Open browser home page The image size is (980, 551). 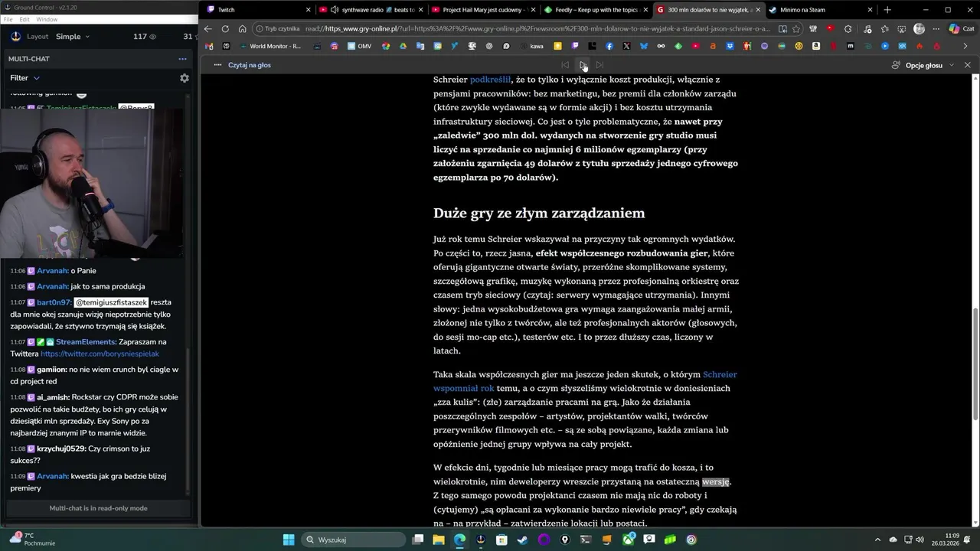(x=242, y=29)
